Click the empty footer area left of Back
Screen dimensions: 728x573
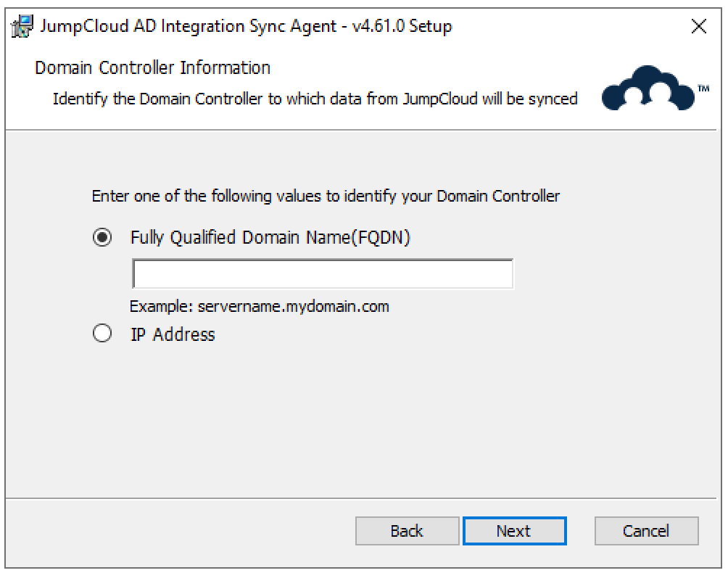click(181, 531)
